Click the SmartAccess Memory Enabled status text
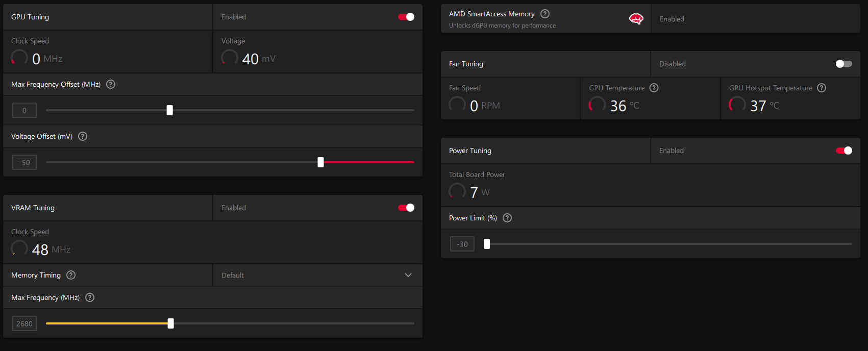Screen dimensions: 868x351 click(x=672, y=19)
